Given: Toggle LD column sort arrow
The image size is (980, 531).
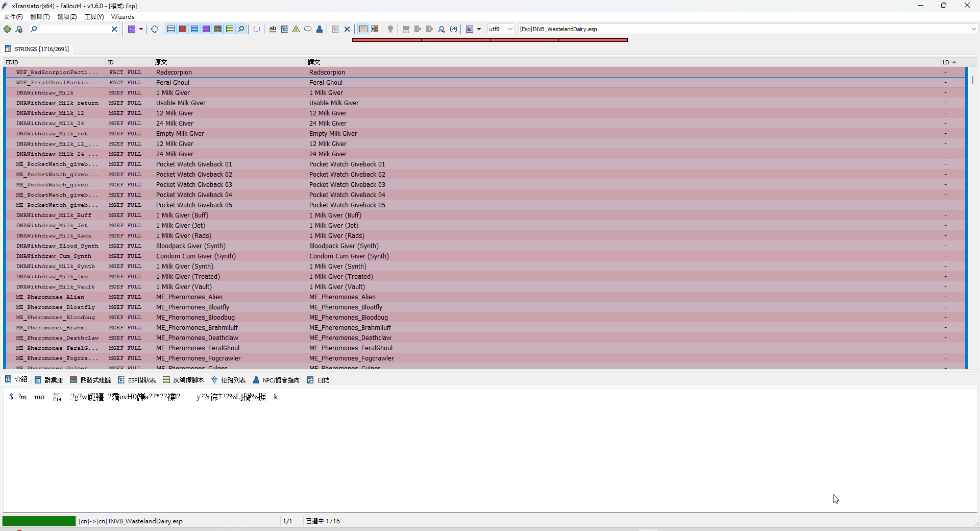Looking at the screenshot, I should pyautogui.click(x=954, y=62).
